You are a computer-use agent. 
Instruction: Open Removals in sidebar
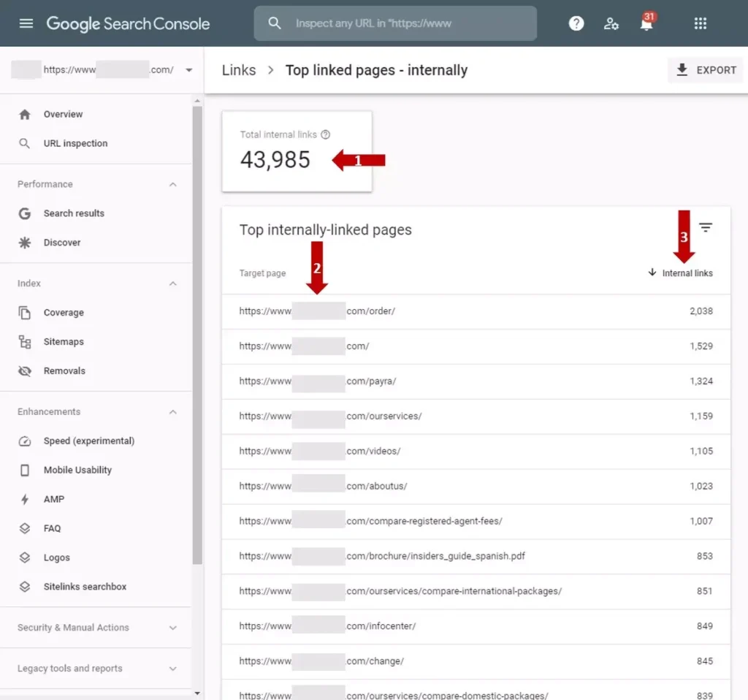[64, 371]
